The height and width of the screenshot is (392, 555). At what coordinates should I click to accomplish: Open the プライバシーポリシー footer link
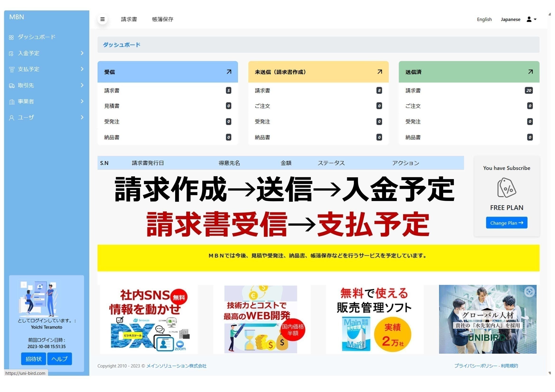[476, 366]
